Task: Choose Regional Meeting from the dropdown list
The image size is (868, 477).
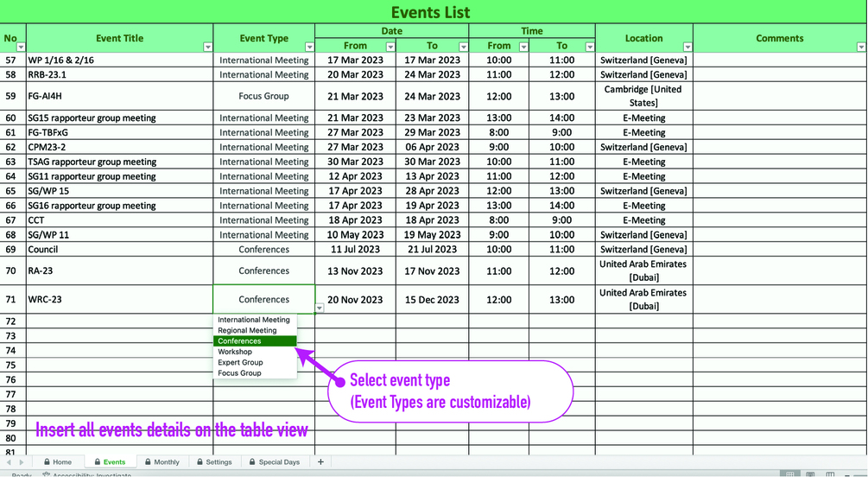Action: (255, 330)
